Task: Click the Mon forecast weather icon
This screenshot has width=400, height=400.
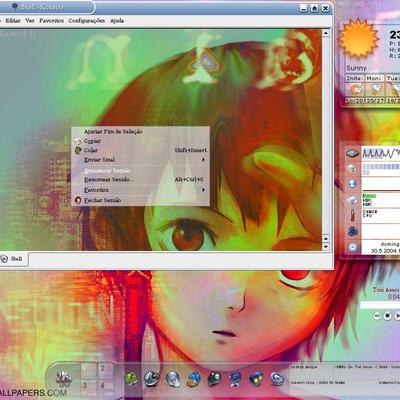Action: pyautogui.click(x=375, y=89)
